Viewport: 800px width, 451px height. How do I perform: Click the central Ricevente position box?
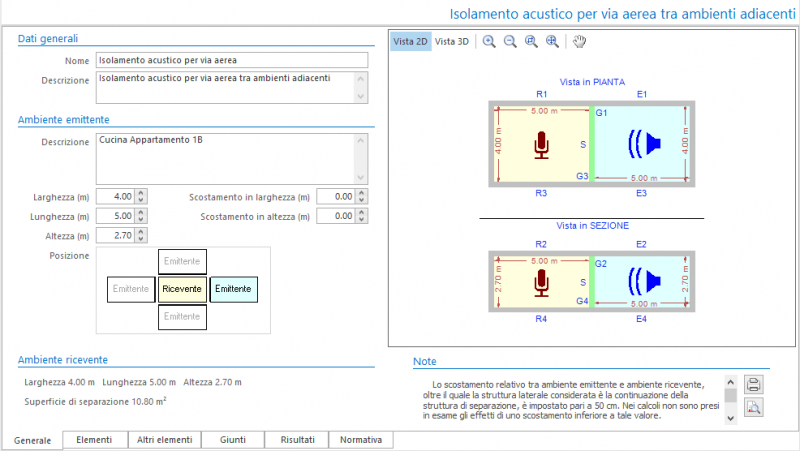pos(182,289)
